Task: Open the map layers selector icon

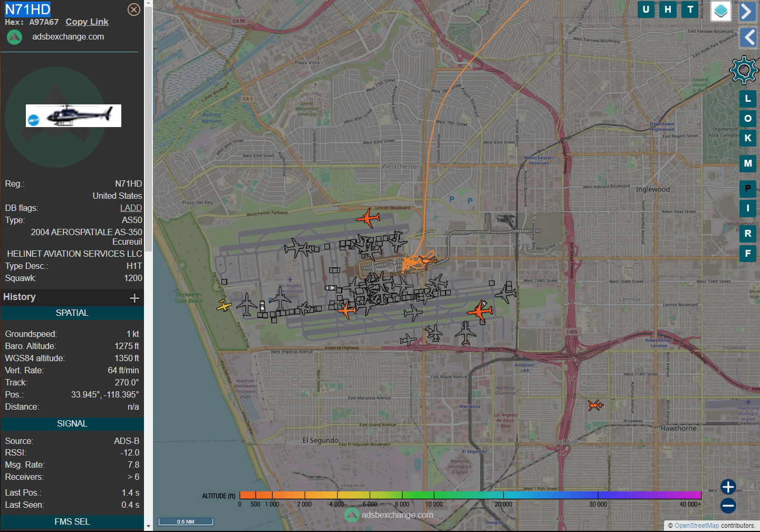Action: (721, 11)
